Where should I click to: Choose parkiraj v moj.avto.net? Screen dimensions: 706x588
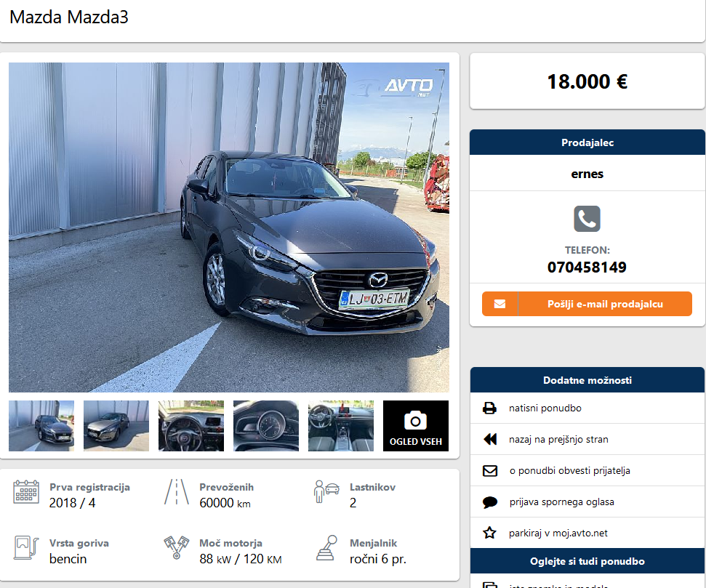(558, 533)
